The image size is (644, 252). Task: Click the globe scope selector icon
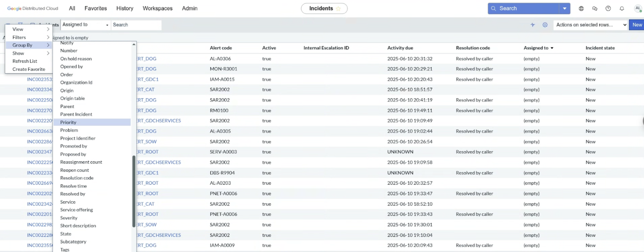coord(581,8)
